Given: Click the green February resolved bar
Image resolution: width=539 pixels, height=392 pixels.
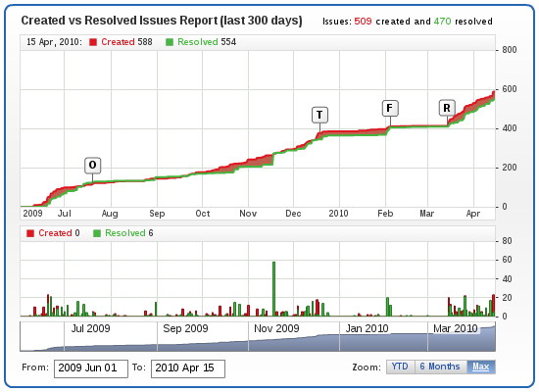Looking at the screenshot, I should 387,307.
